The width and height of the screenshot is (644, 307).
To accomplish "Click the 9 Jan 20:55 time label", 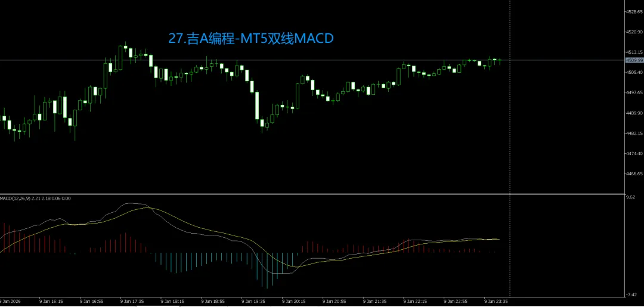I will click(x=335, y=301).
